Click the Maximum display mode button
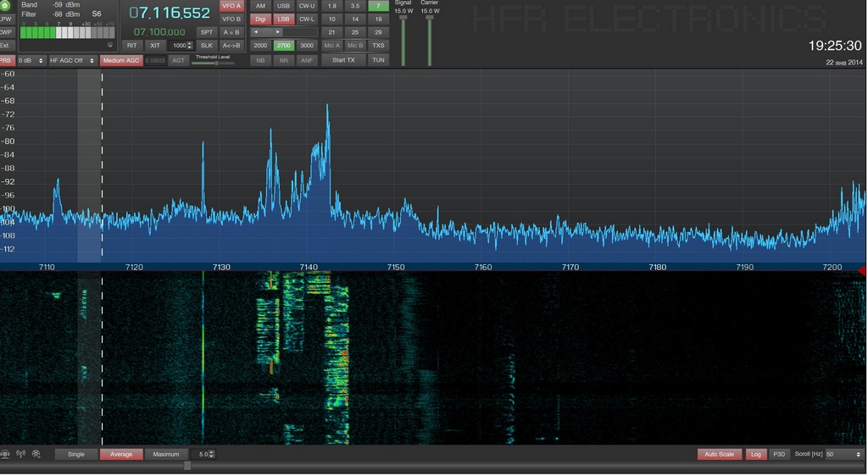The height and width of the screenshot is (476, 868). 166,454
